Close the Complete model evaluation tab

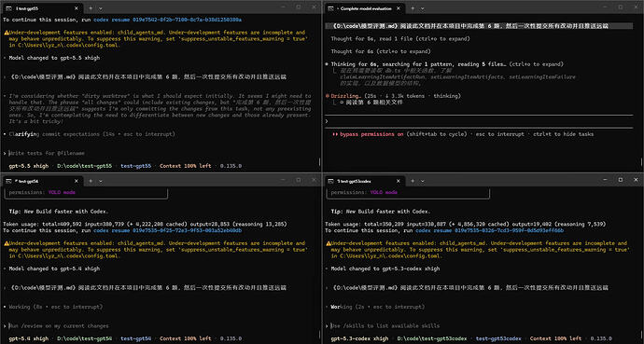(x=399, y=8)
